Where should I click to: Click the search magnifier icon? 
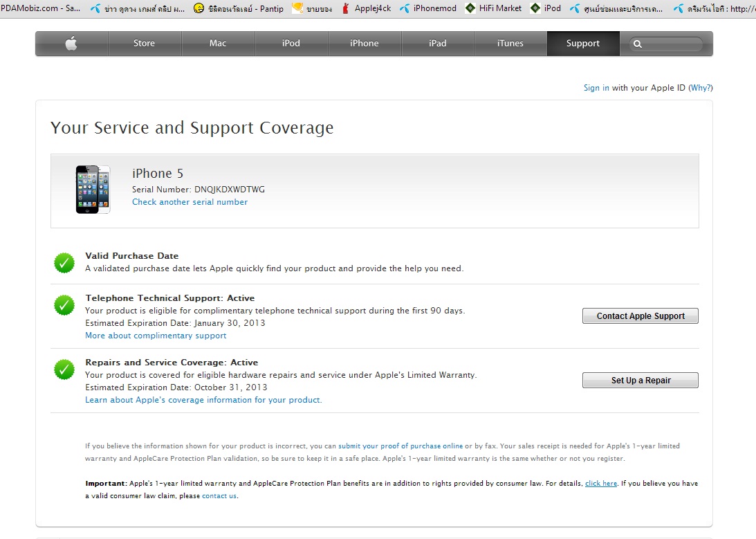click(x=638, y=44)
